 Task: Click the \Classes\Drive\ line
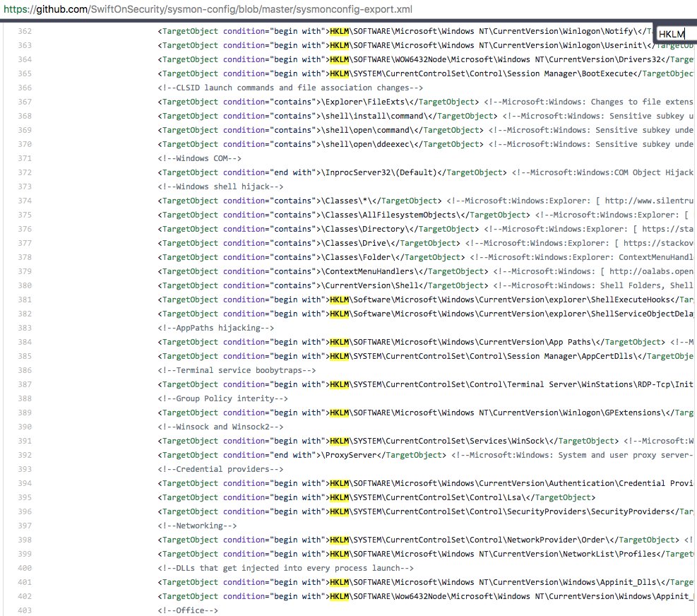click(426, 243)
